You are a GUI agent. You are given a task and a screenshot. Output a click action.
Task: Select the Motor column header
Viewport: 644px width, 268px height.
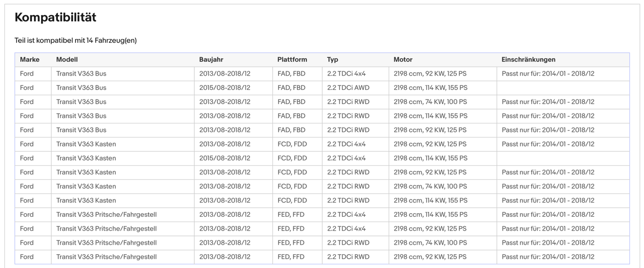pos(403,60)
